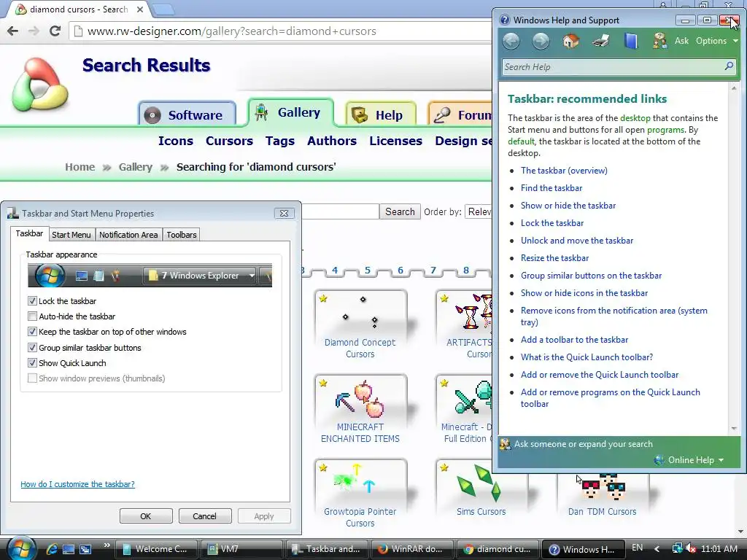747x560 pixels.
Task: Open 'What is the Quick Launch toolbar?' link
Action: click(587, 357)
